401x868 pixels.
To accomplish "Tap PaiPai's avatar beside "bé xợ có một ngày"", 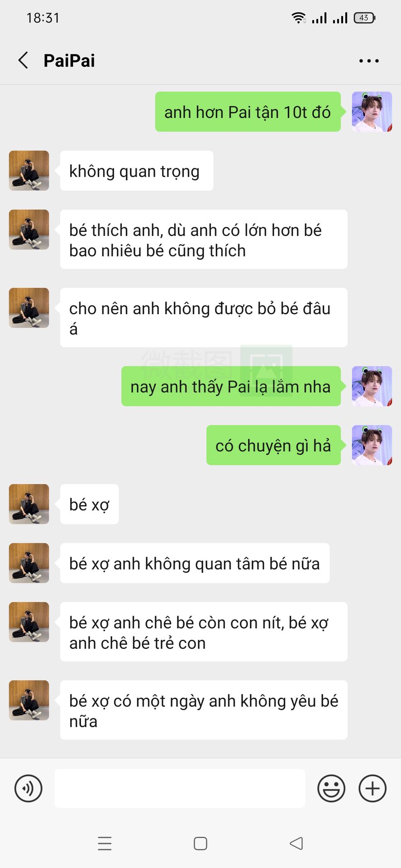I will point(29,700).
